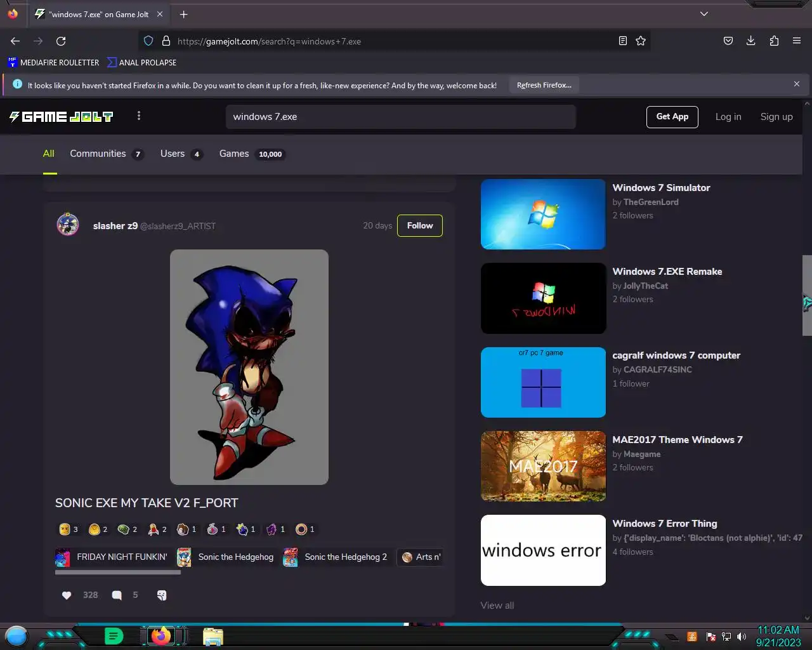812x650 pixels.
Task: Open slasher z9 avatar
Action: 68,225
